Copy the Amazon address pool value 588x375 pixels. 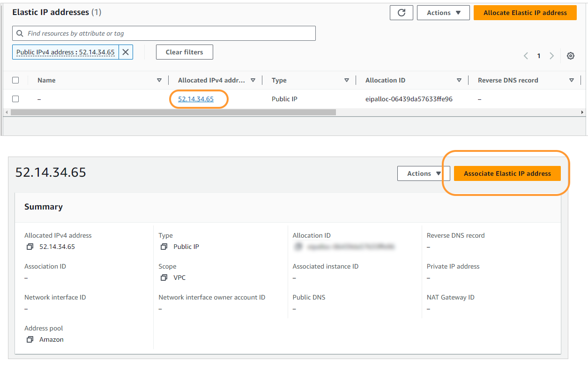click(30, 339)
